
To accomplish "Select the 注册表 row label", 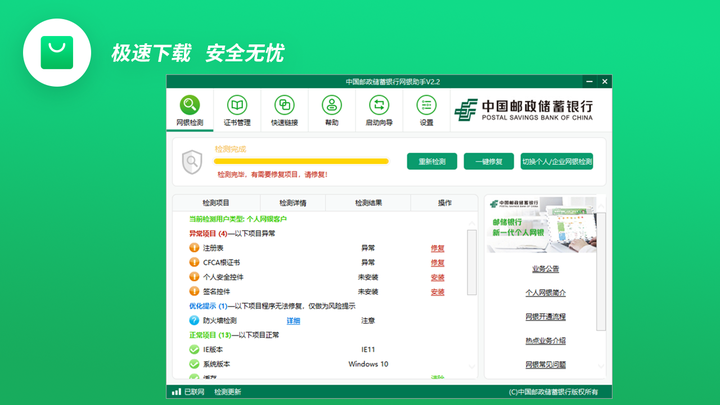I will tap(213, 248).
